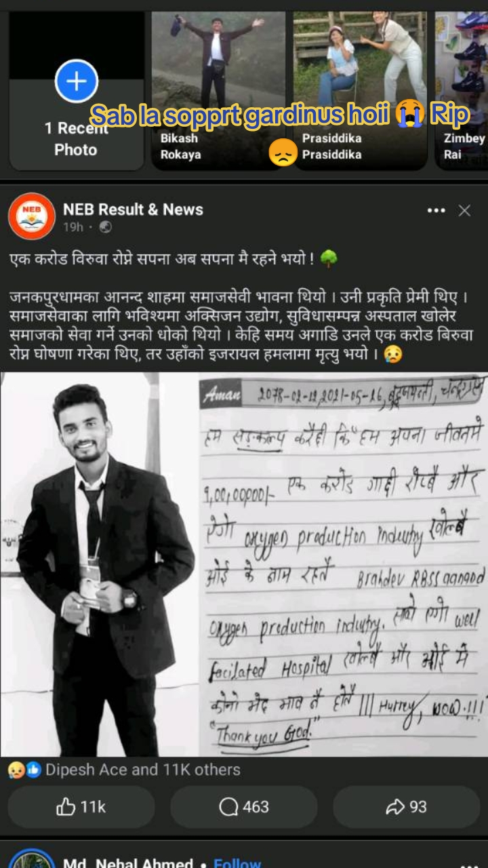Dismiss the NEB Result & News post
This screenshot has width=488, height=868.
coord(464,211)
